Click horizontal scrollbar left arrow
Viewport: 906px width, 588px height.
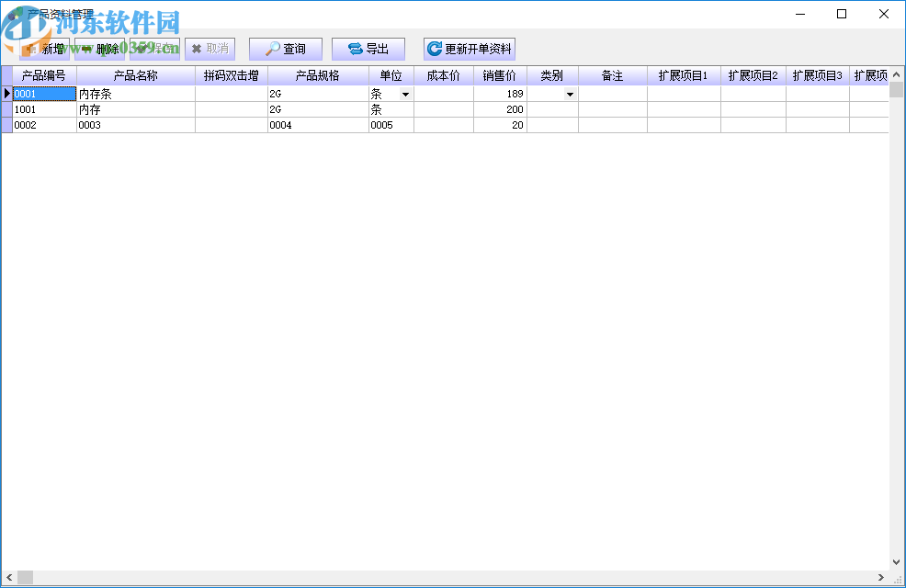(x=9, y=577)
